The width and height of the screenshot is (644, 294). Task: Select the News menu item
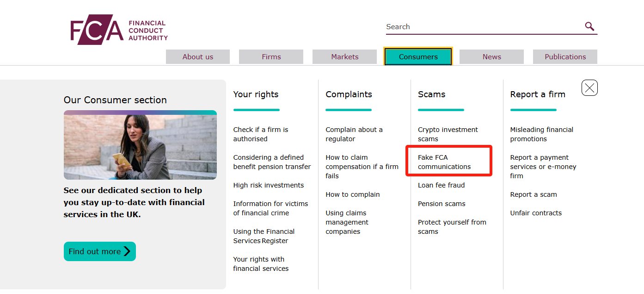coord(491,56)
